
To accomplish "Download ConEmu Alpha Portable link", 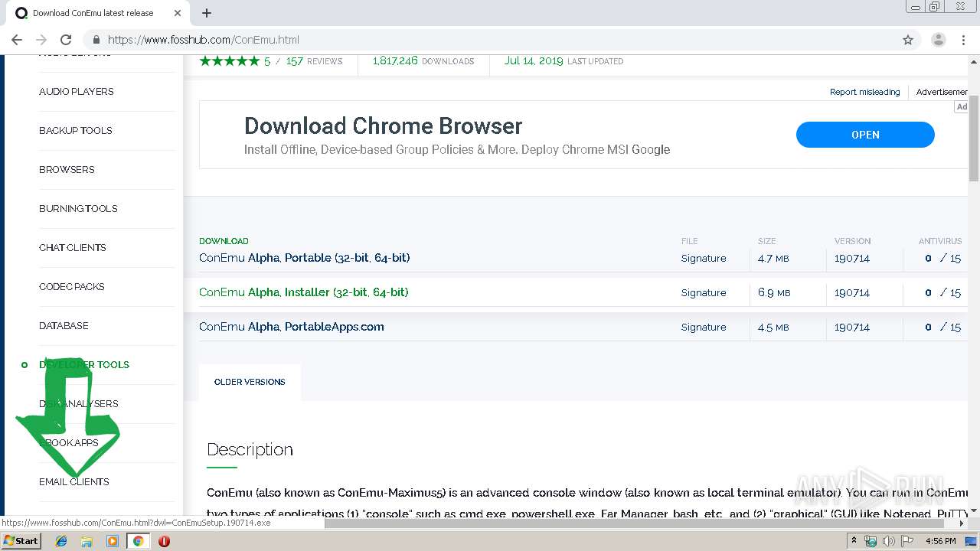I will 304,258.
